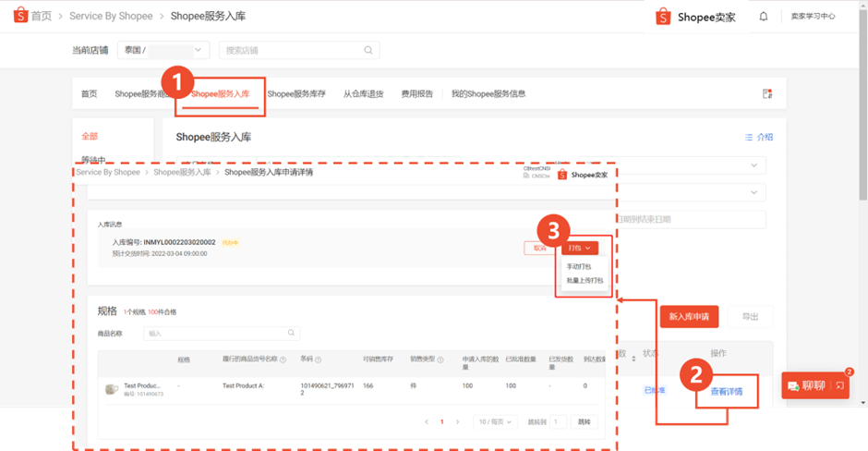Viewport: 868px width, 451px height.
Task: Open the 卖家学习中心 link
Action: click(813, 16)
